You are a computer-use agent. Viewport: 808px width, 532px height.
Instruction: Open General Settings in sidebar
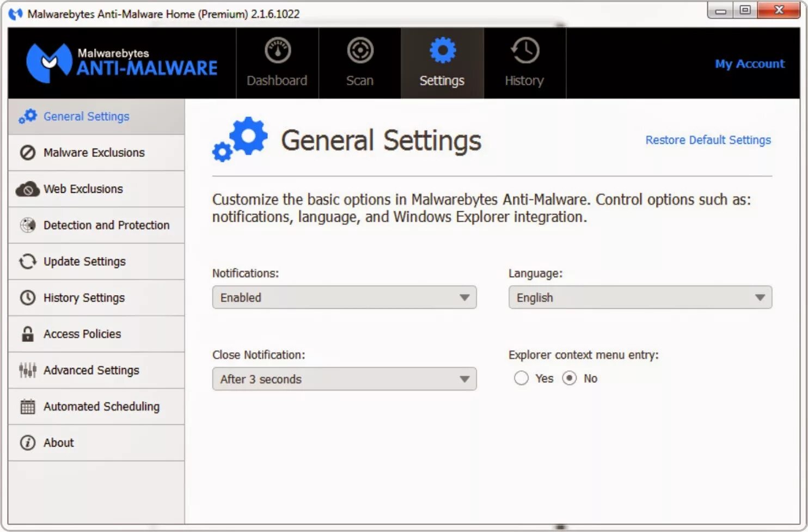tap(96, 117)
